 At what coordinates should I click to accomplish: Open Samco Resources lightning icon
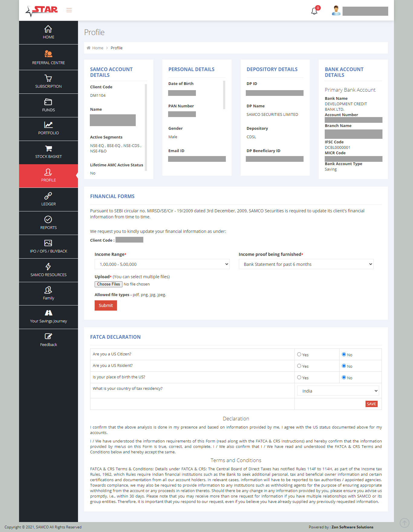[x=48, y=266]
